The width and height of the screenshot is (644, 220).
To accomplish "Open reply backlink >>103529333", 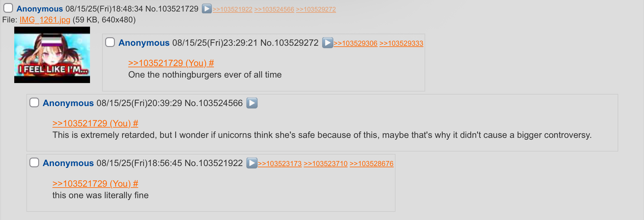I will [401, 43].
